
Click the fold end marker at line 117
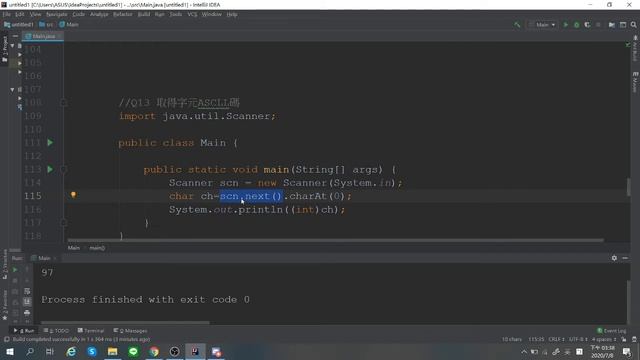tap(64, 222)
